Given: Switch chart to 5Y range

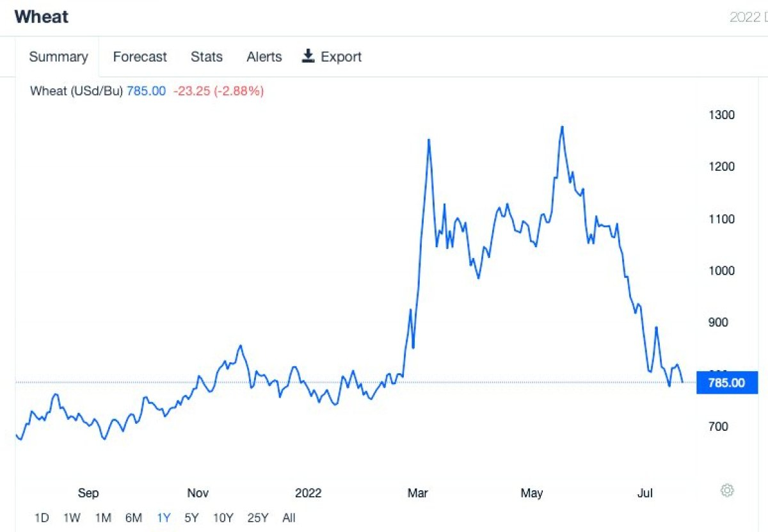Looking at the screenshot, I should coord(191,518).
